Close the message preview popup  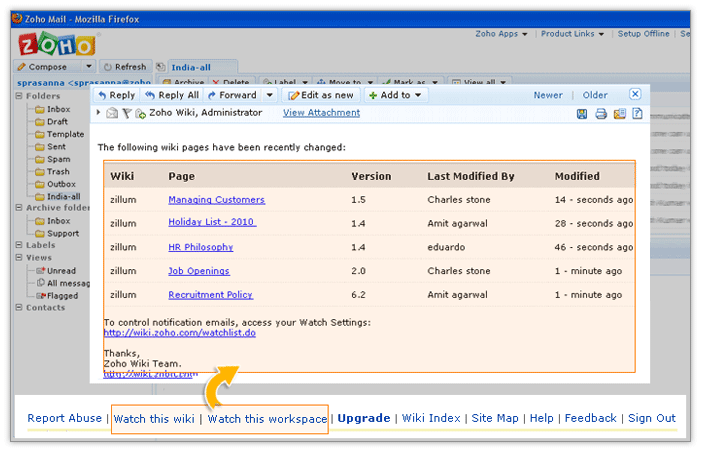(635, 95)
